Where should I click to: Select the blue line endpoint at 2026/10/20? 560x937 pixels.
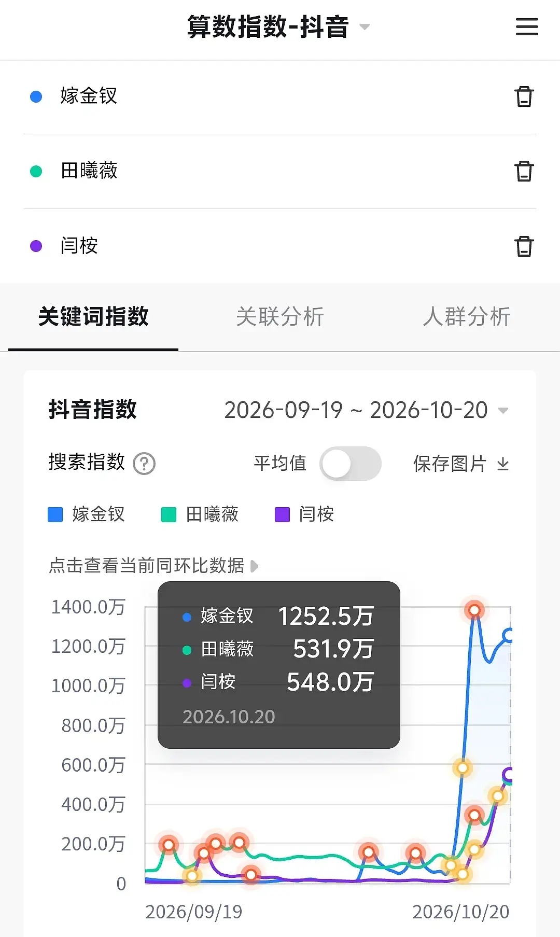(x=508, y=635)
